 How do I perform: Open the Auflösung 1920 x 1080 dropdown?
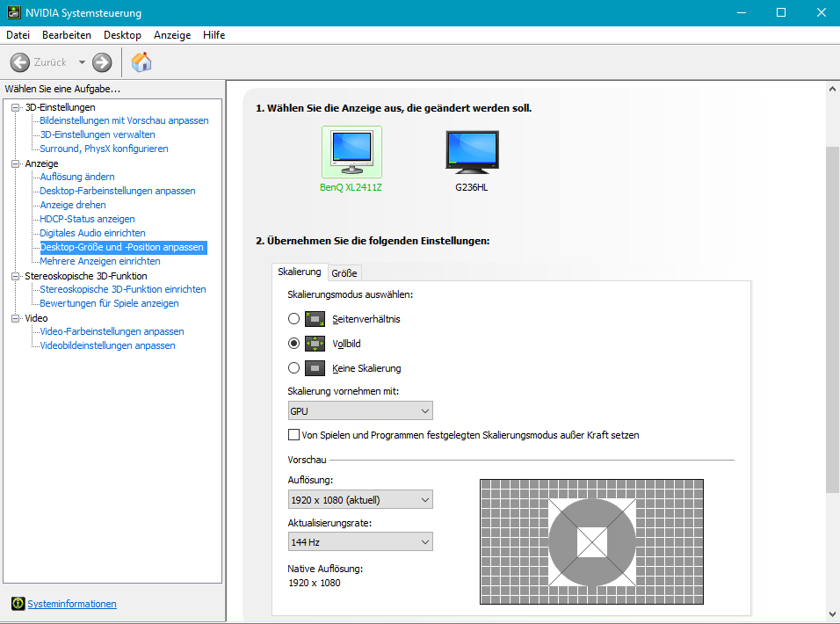pyautogui.click(x=360, y=500)
